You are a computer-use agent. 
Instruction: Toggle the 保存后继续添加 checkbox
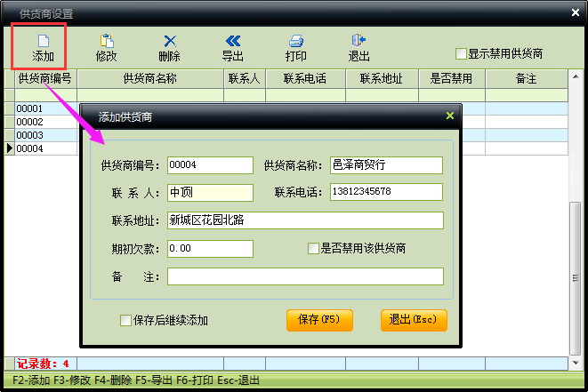pos(125,320)
